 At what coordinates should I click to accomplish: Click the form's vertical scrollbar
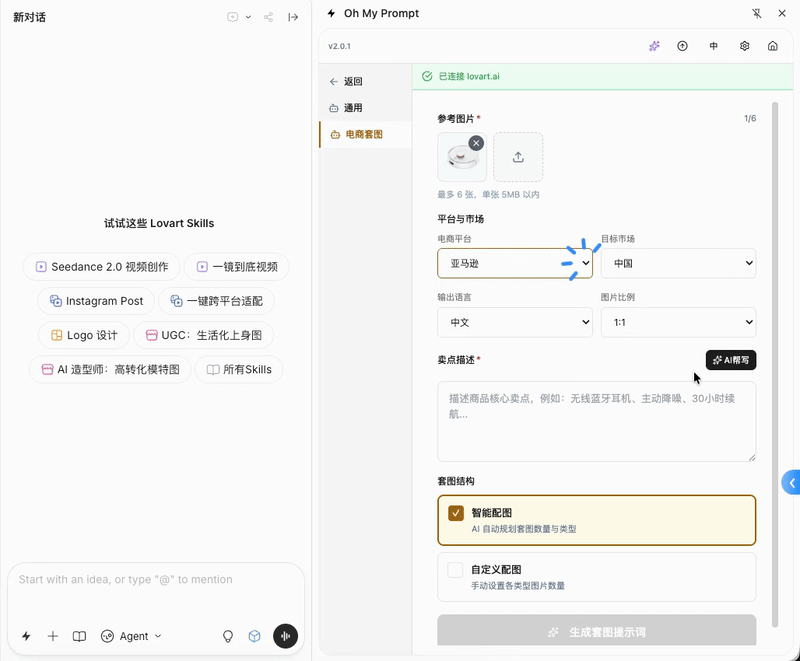[x=775, y=364]
